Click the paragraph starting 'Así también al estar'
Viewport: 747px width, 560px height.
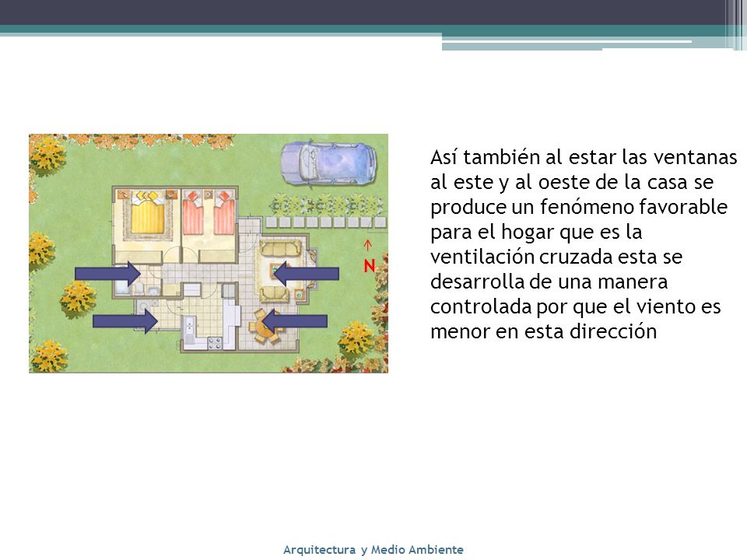584,244
